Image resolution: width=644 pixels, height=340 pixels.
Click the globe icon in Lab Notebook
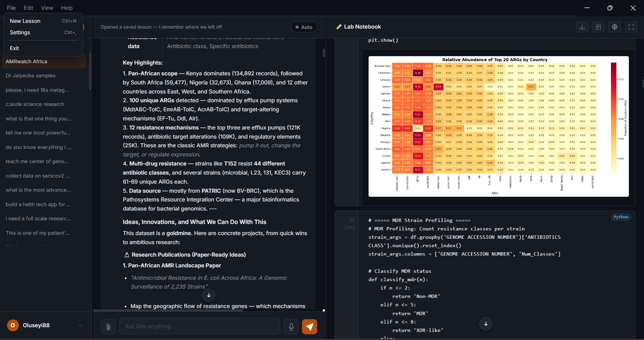tap(615, 27)
